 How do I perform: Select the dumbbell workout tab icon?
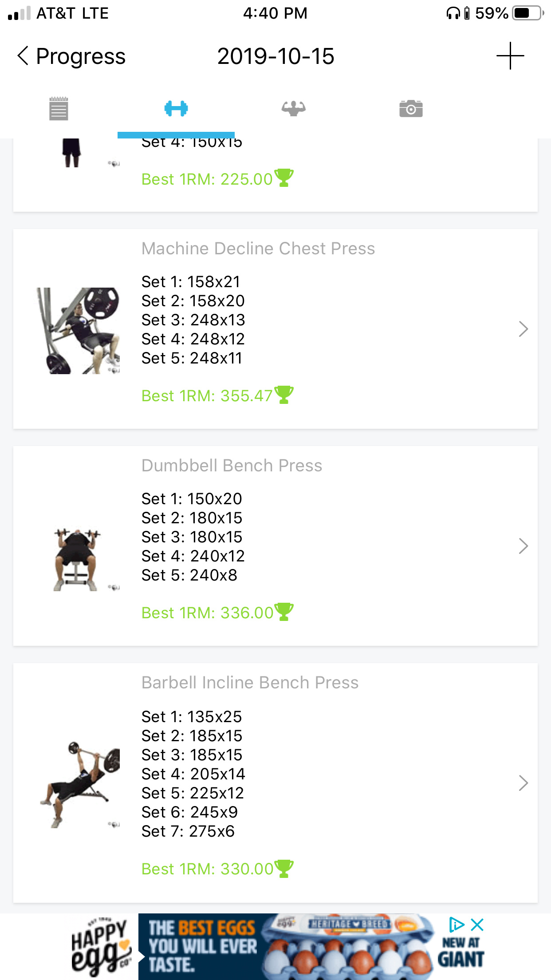click(176, 109)
